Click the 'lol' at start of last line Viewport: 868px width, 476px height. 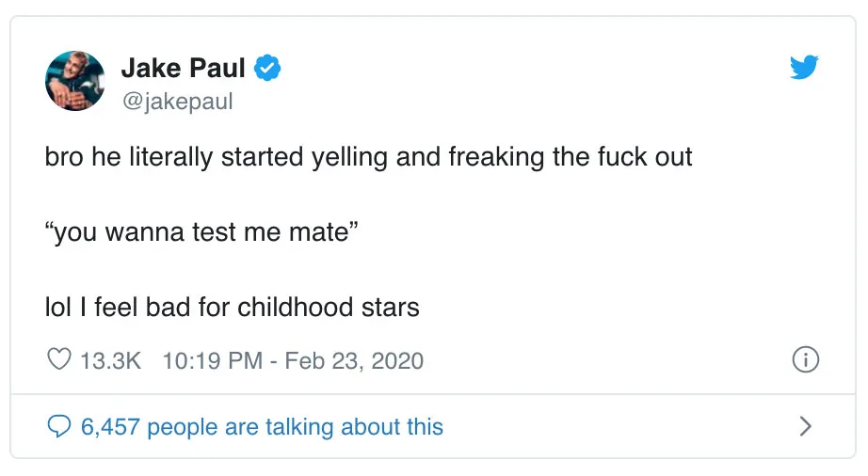click(x=57, y=307)
